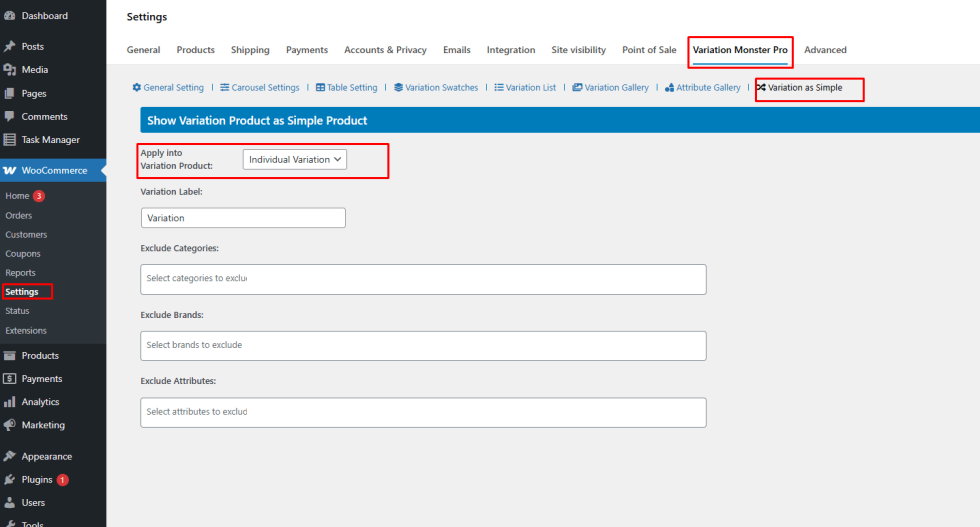Switch to the Products settings tab

tap(196, 50)
